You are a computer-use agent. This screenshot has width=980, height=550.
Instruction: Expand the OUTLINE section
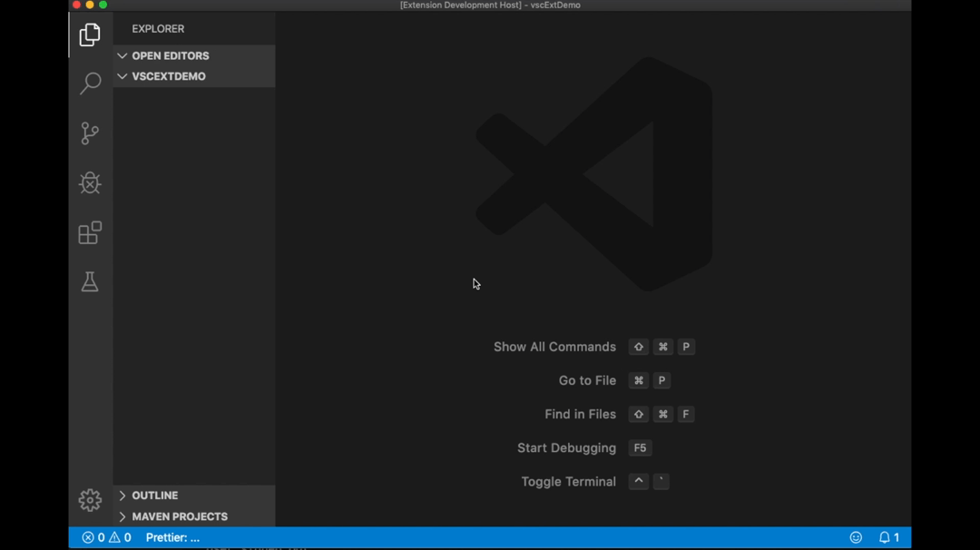point(194,496)
